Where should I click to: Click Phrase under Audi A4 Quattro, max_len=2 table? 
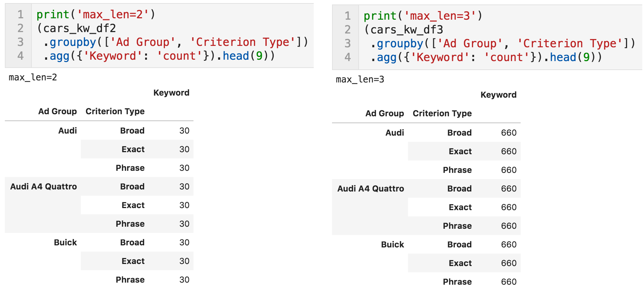coord(130,224)
